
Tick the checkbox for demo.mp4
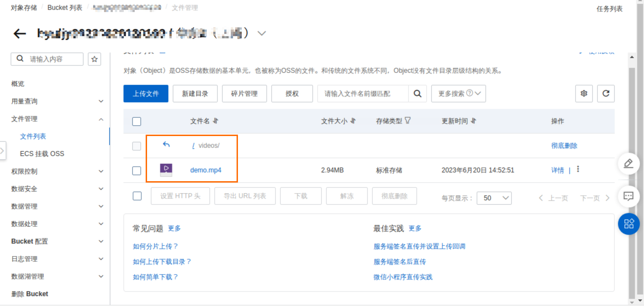[136, 171]
